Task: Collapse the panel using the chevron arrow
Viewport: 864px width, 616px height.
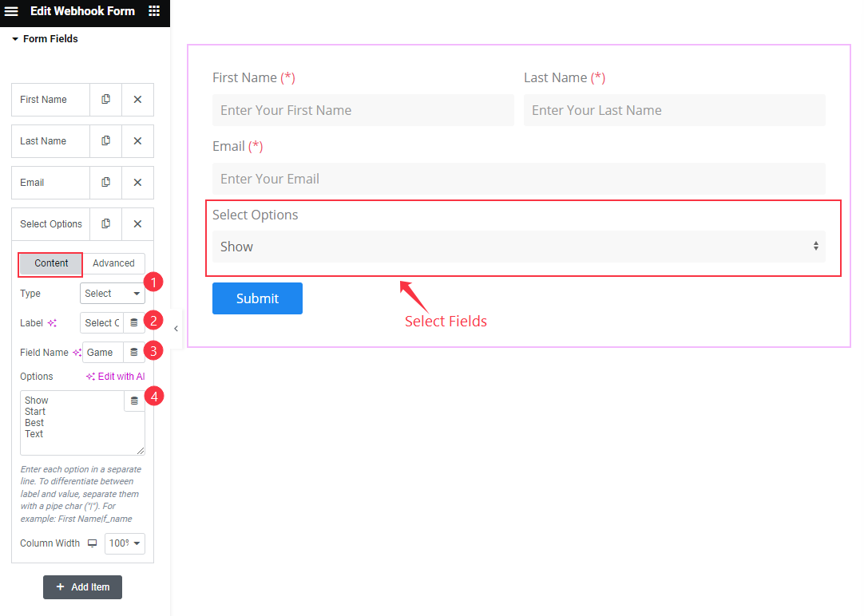Action: tap(175, 327)
